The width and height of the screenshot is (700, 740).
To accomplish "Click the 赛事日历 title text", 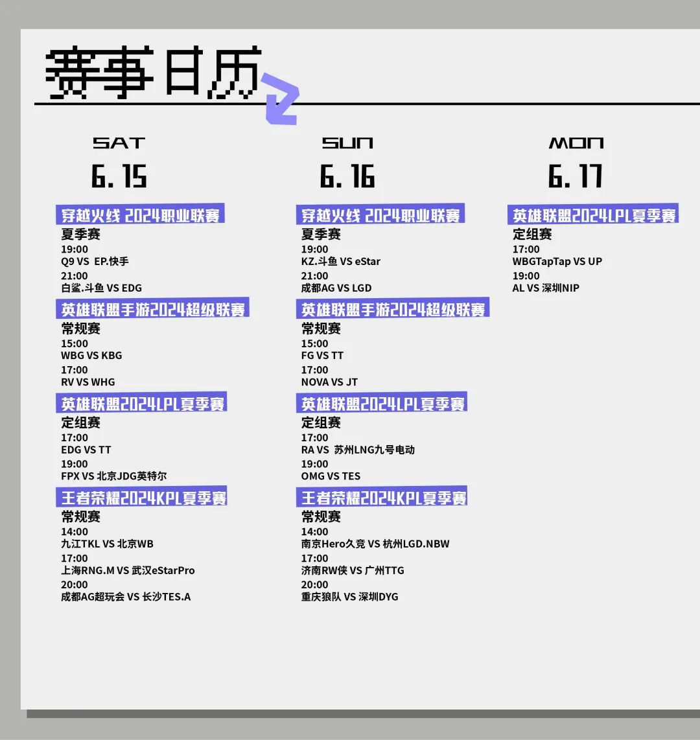I will [153, 72].
